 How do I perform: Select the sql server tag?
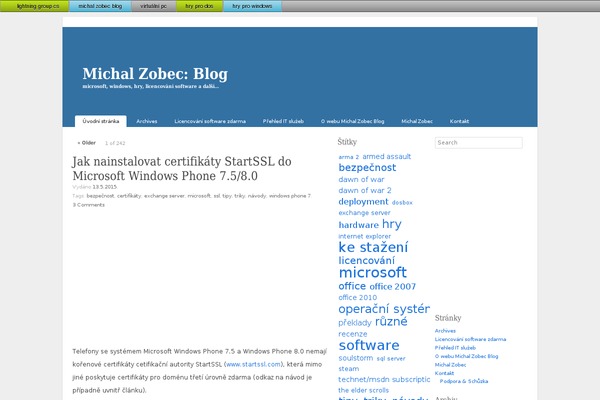(x=391, y=359)
